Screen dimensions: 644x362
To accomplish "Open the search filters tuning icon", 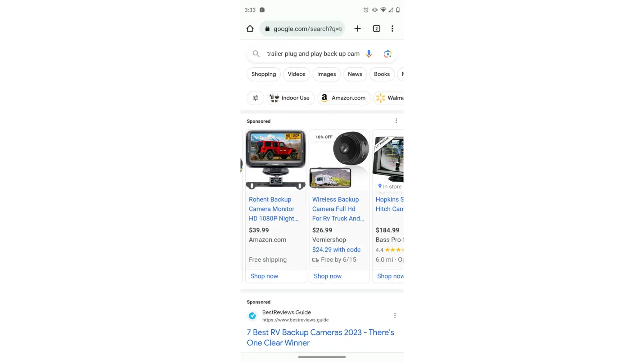I will point(255,98).
